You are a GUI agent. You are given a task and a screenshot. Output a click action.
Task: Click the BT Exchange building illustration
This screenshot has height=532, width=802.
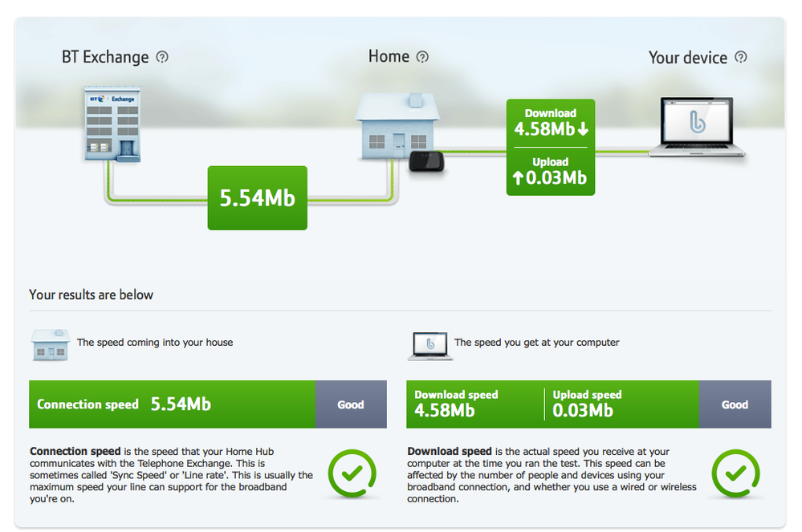(x=112, y=124)
